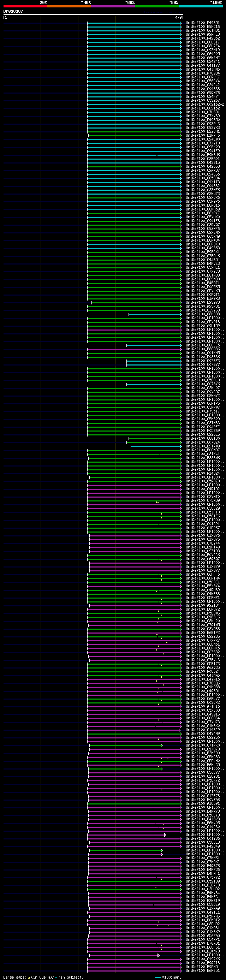226x980 pixels.
Task: Open hit UniRef100_A9PFL3
Action: point(203,34)
